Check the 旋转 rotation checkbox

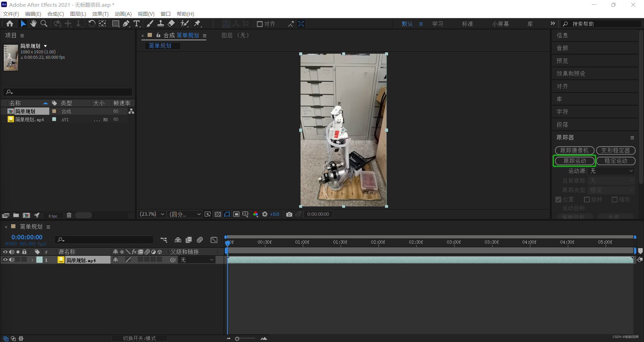(587, 199)
